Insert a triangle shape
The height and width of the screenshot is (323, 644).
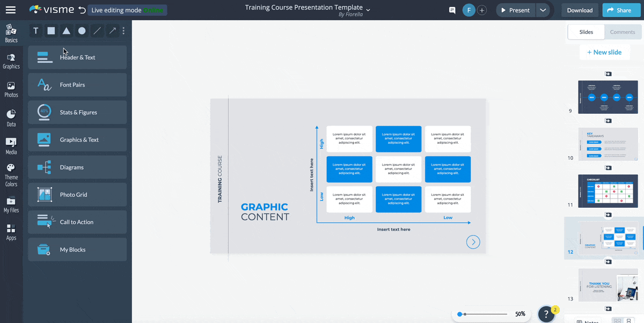click(x=66, y=31)
